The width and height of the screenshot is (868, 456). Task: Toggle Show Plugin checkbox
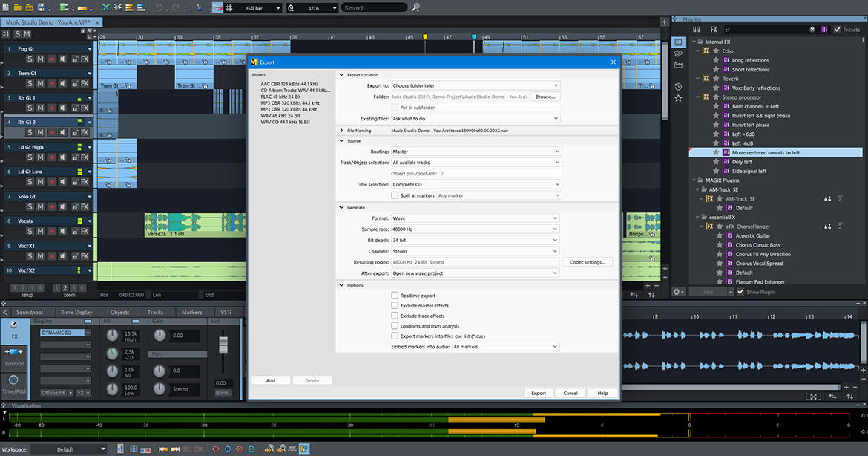coord(740,291)
